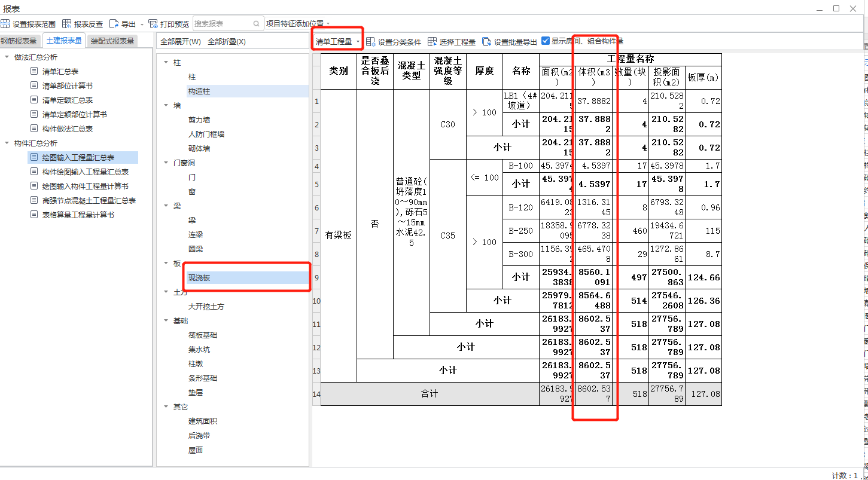Select 集水坑 in the component tree
Image resolution: width=868 pixels, height=480 pixels.
pos(199,350)
